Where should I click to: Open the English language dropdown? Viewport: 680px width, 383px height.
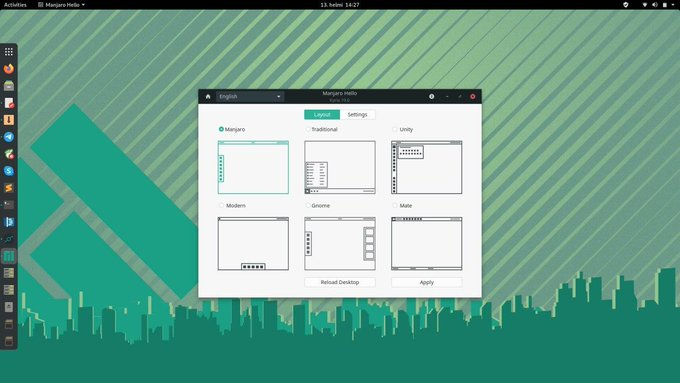[250, 96]
